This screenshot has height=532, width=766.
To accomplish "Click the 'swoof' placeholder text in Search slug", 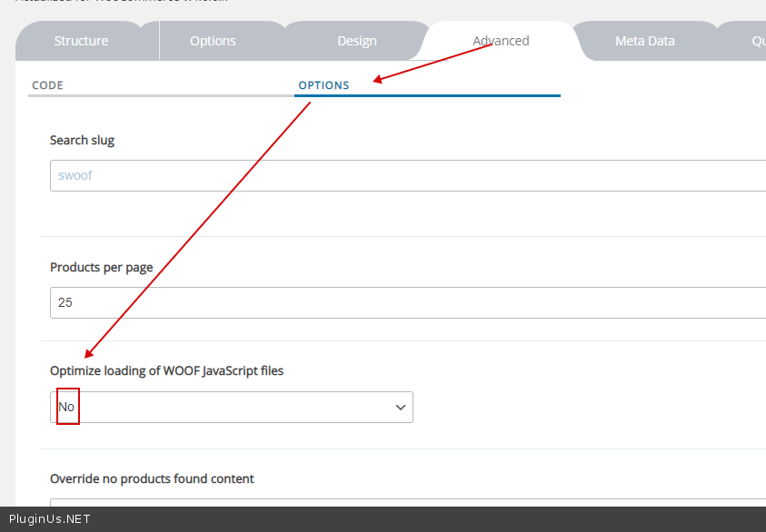I will coord(75,176).
